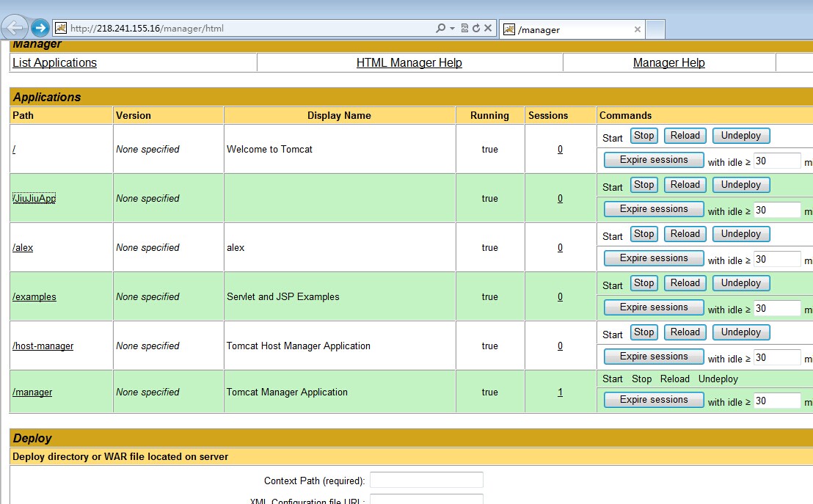Select the /manager browser tab
Screen dimensions: 813x504
(x=572, y=29)
